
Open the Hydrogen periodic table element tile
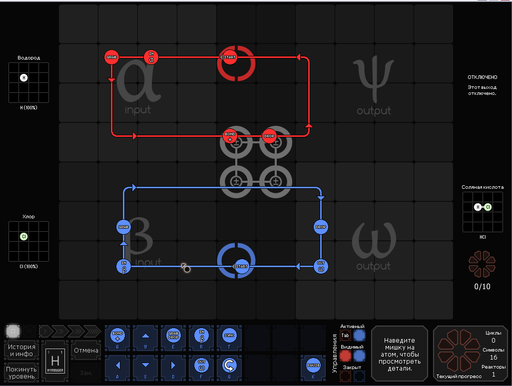(x=55, y=361)
